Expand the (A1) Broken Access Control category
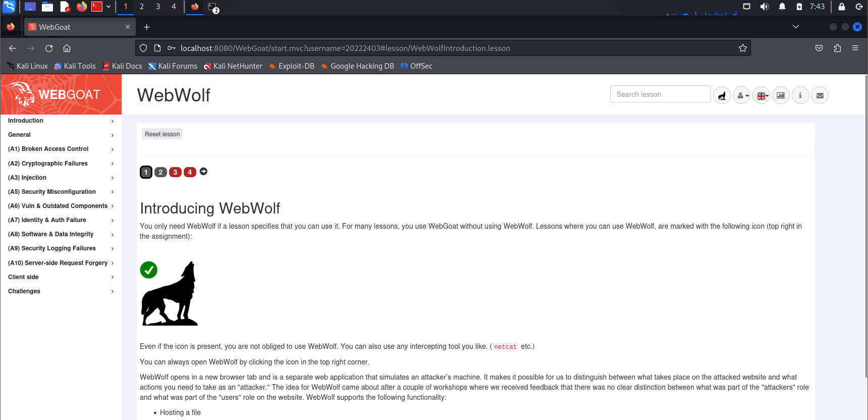868x420 pixels. coord(61,149)
